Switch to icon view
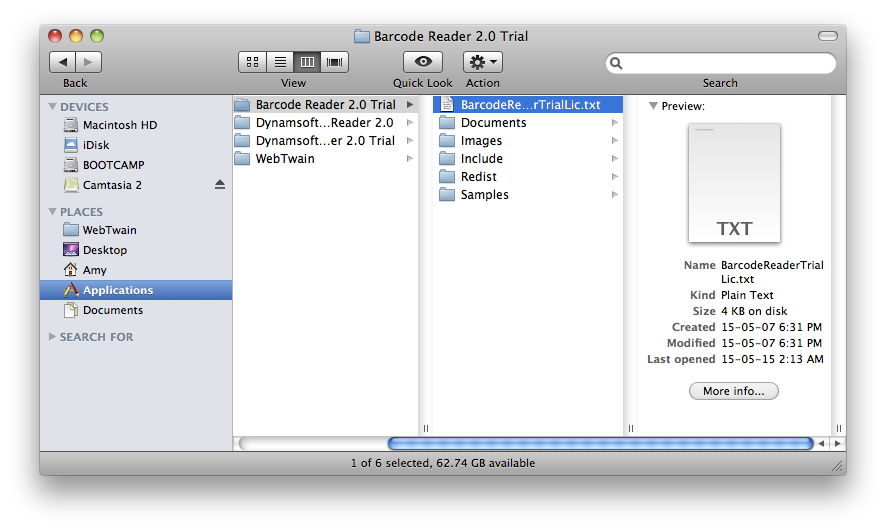886x530 pixels. click(253, 62)
